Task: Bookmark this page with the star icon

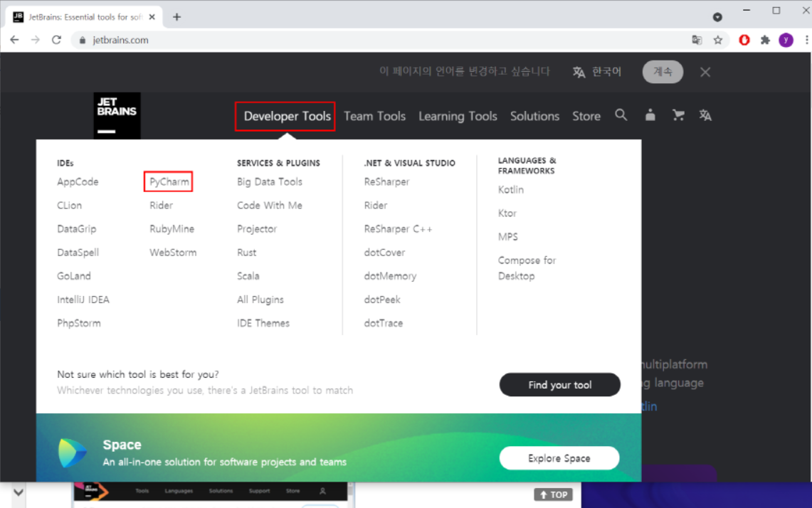Action: click(718, 40)
